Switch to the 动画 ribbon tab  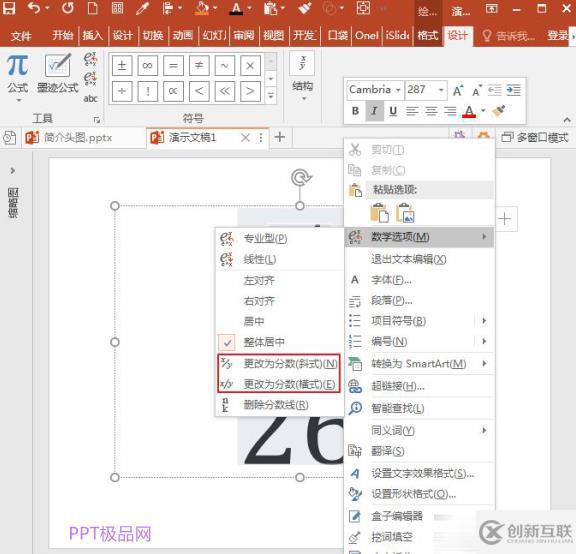[x=183, y=36]
